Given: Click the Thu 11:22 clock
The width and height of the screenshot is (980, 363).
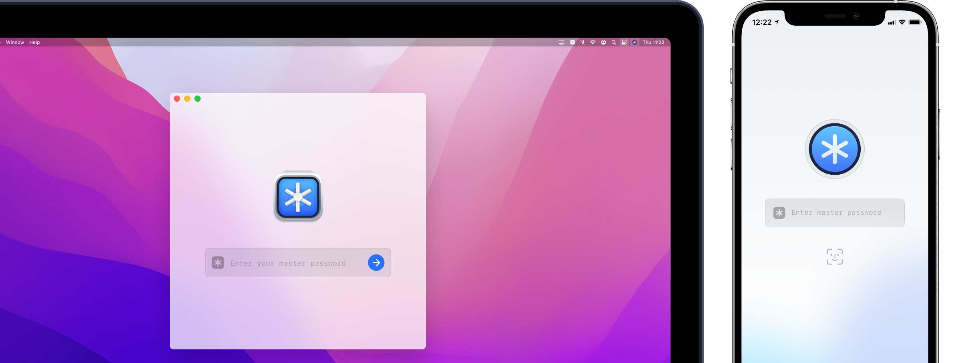Looking at the screenshot, I should [x=653, y=42].
